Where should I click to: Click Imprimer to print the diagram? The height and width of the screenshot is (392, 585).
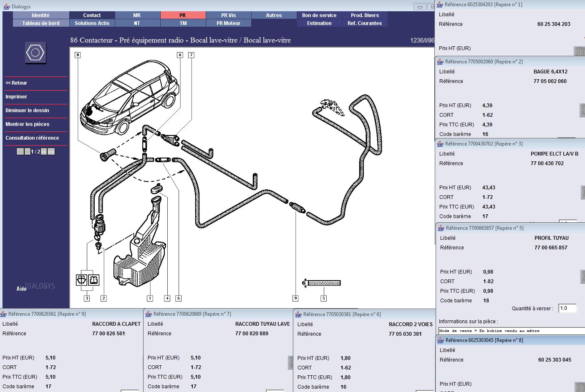[x=16, y=97]
